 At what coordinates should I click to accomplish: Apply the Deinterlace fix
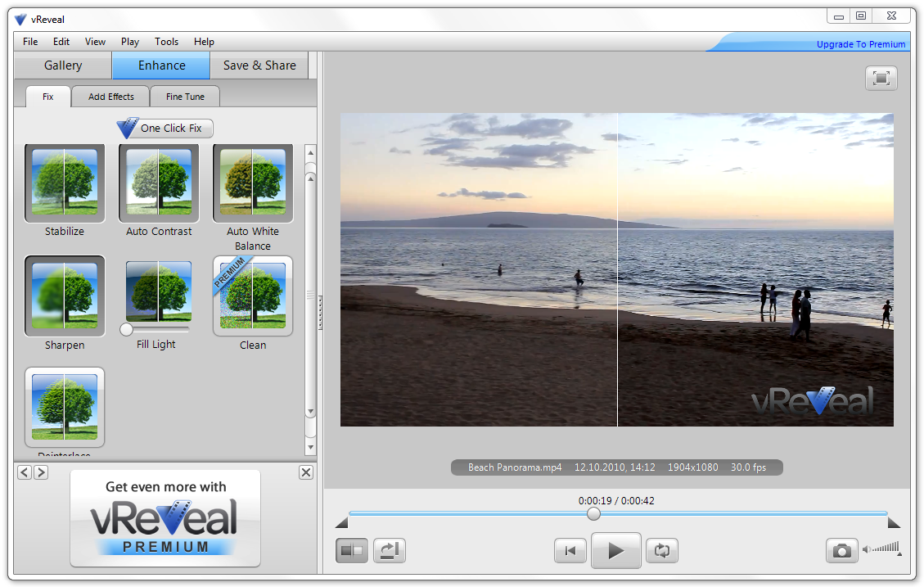[64, 408]
